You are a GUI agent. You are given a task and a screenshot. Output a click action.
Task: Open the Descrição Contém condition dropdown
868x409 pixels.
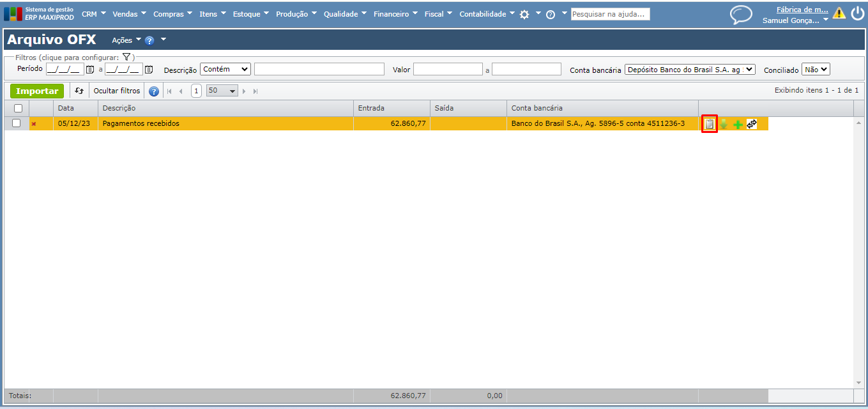225,69
